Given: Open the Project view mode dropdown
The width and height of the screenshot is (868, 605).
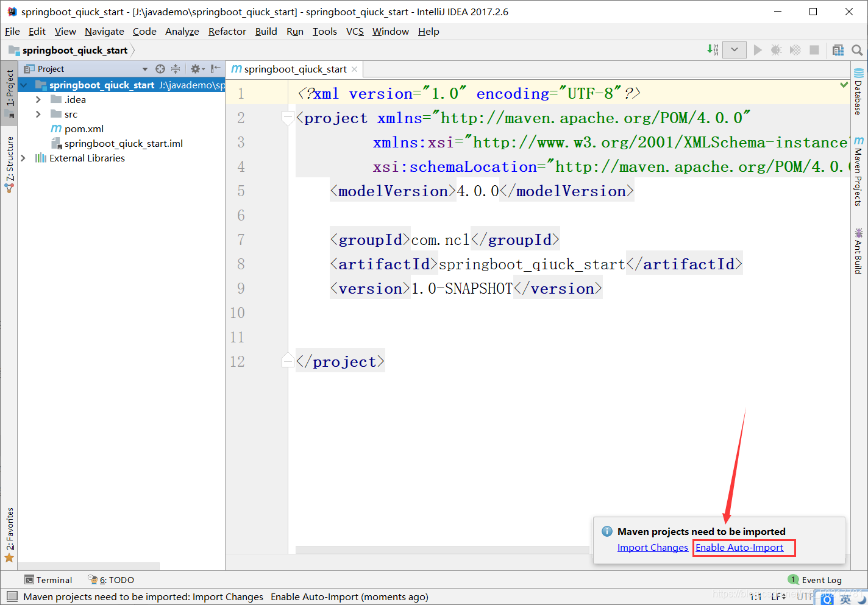Looking at the screenshot, I should [x=144, y=69].
